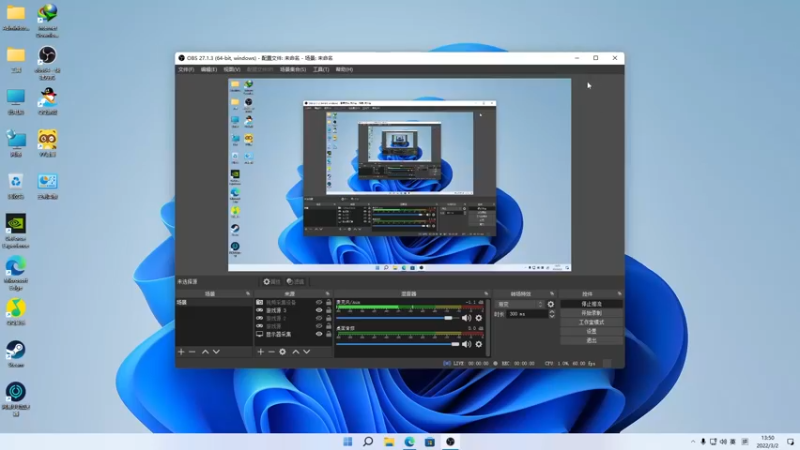Pop out the 转场特效 dock via header icon
This screenshot has width=800, height=450.
[x=552, y=294]
